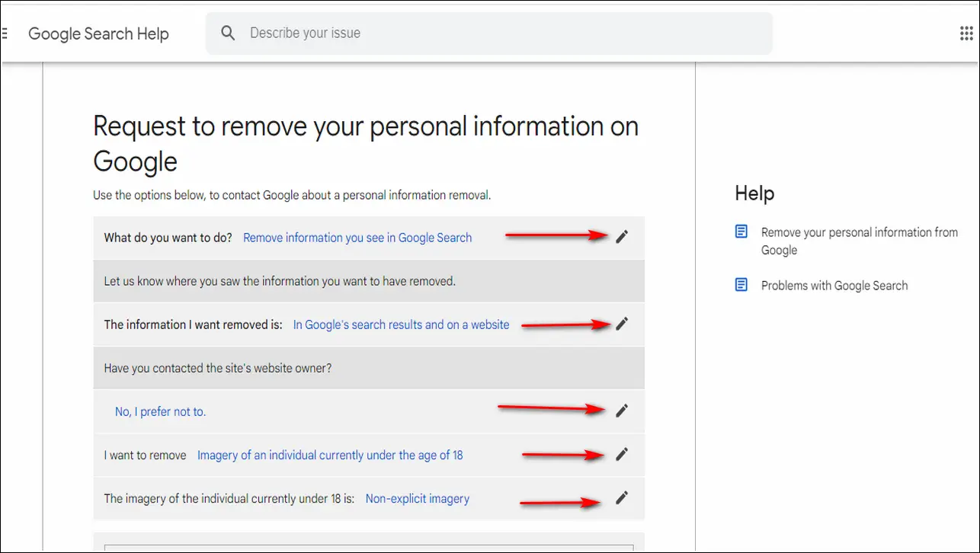
Task: Click the 'Help' sidebar heading
Action: pyautogui.click(x=754, y=193)
